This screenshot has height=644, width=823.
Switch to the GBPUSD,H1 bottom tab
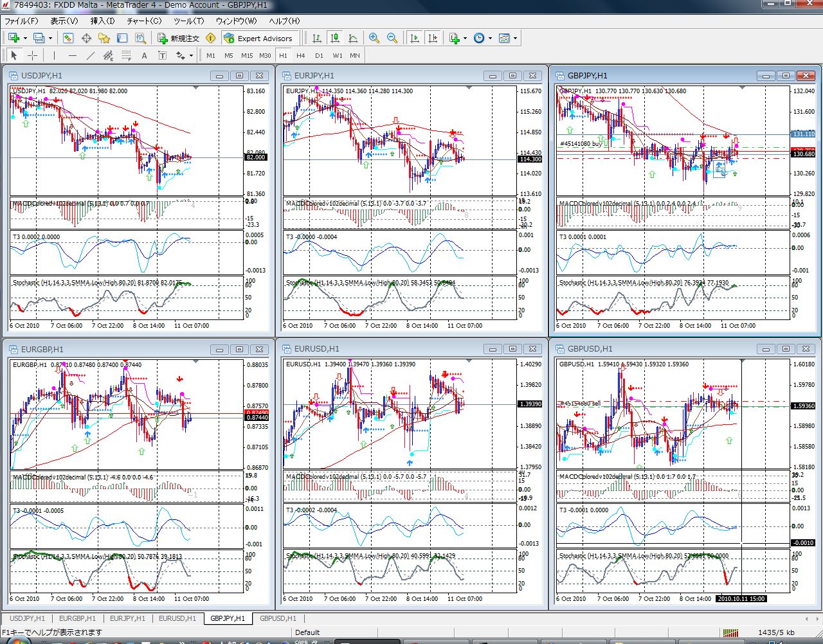tap(278, 618)
